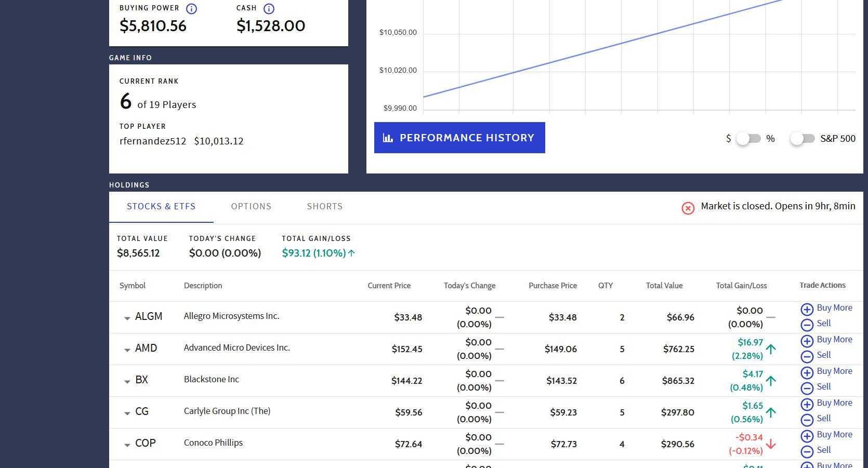Click the Blackstone Inc description

point(212,380)
